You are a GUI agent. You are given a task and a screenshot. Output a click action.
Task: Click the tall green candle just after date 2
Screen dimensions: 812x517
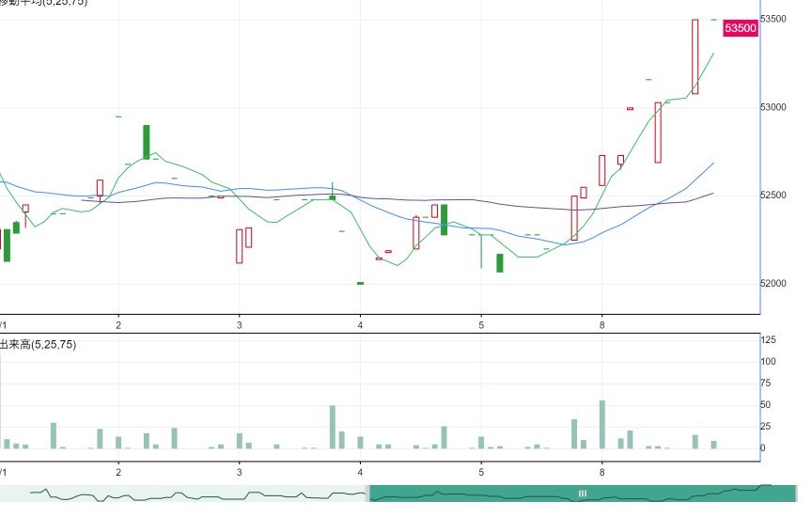click(x=147, y=142)
